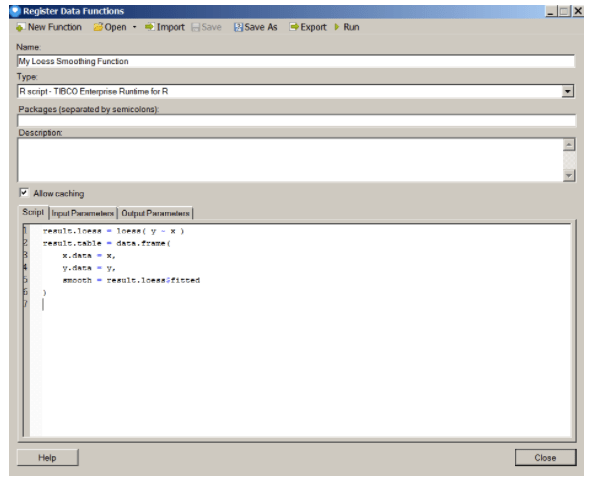Click the Description scrollbar up arrow
The image size is (592, 485).
pos(569,145)
